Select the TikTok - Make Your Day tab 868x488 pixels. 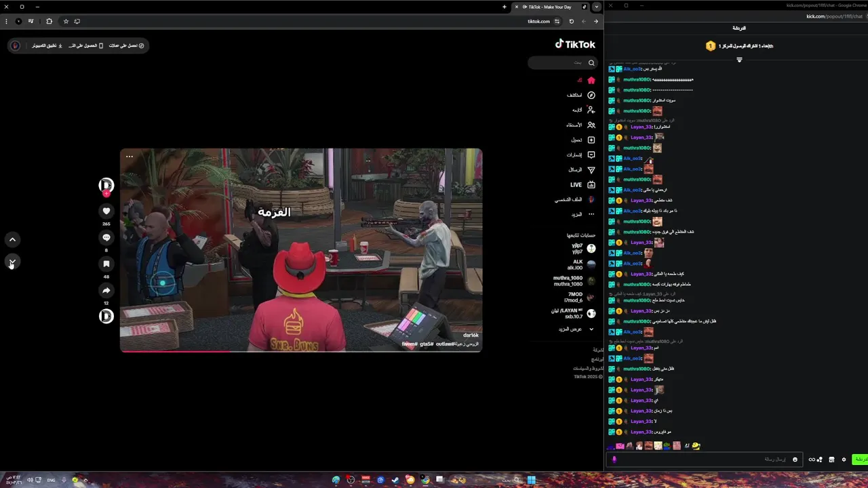[549, 7]
